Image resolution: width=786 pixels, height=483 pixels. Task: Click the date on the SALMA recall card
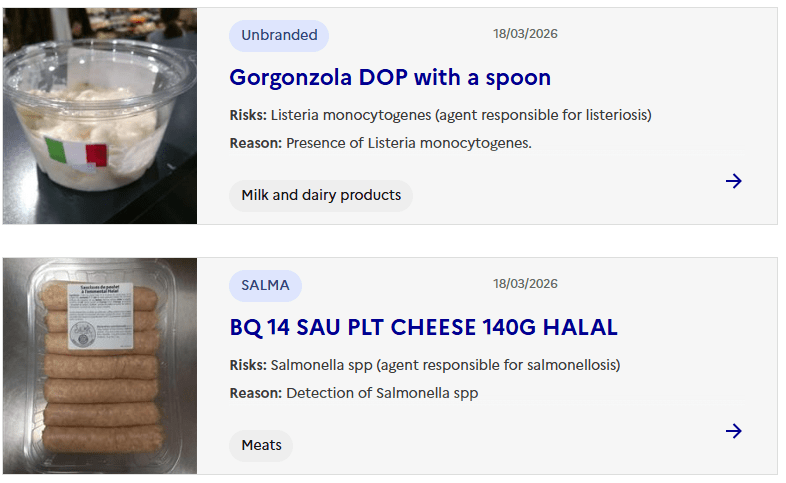tap(525, 284)
